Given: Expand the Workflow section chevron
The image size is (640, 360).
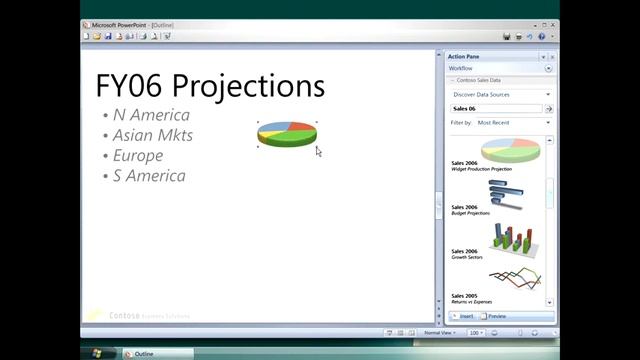Looking at the screenshot, I should pos(548,68).
